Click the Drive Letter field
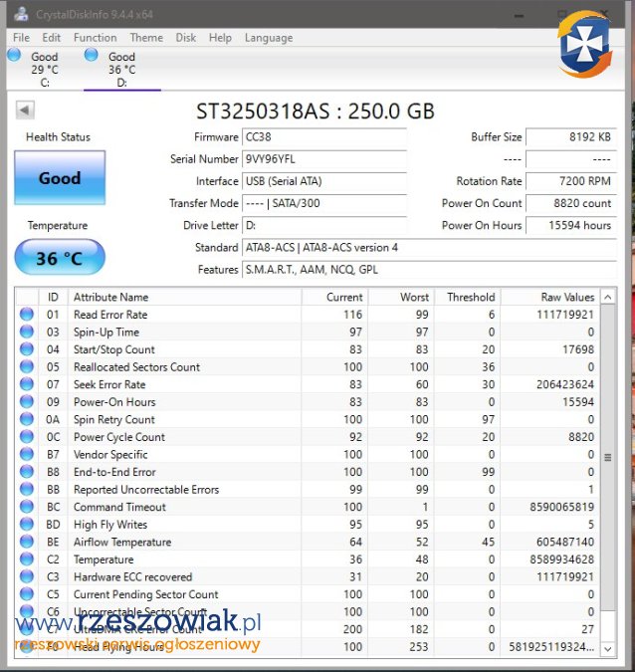Image resolution: width=635 pixels, height=672 pixels. 324,225
